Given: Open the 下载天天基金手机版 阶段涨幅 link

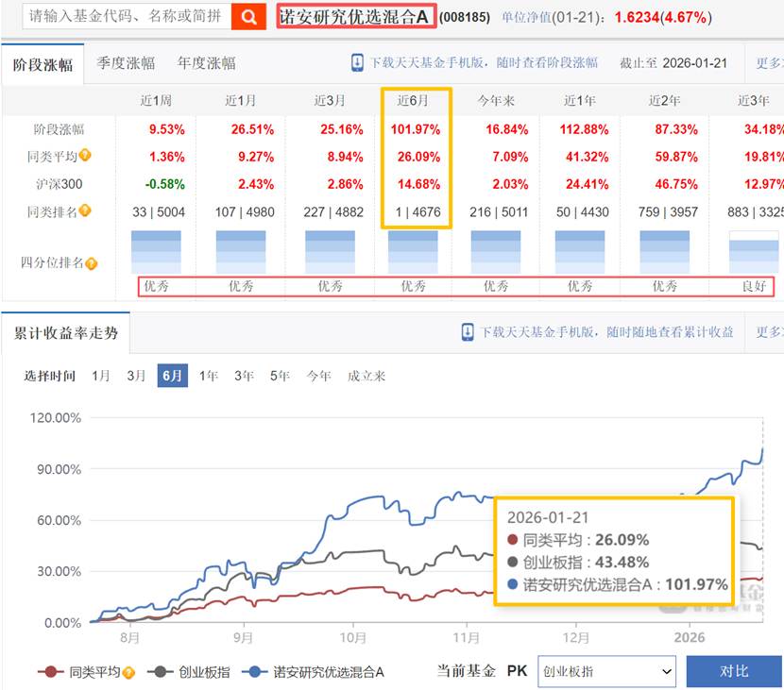Looking at the screenshot, I should [483, 63].
